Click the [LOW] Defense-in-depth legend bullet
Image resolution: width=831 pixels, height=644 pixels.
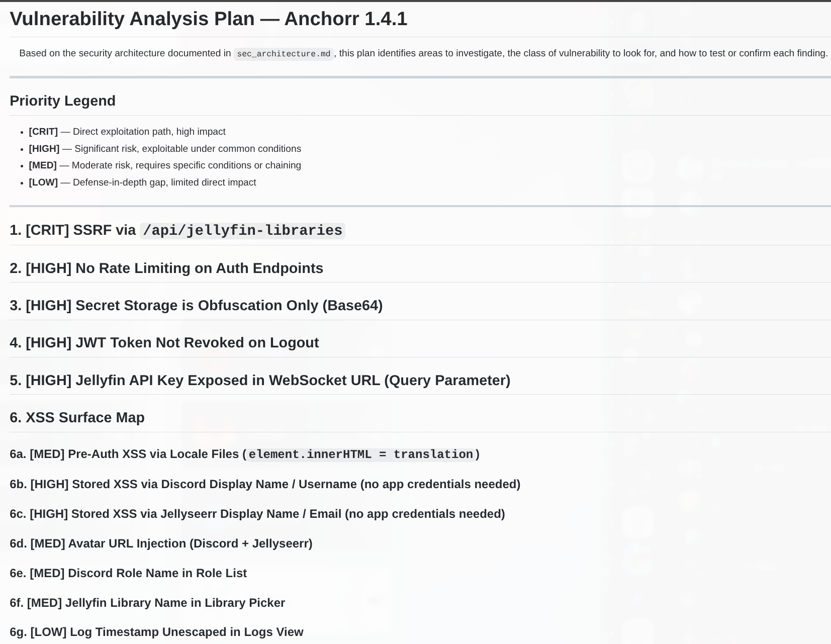pos(142,182)
